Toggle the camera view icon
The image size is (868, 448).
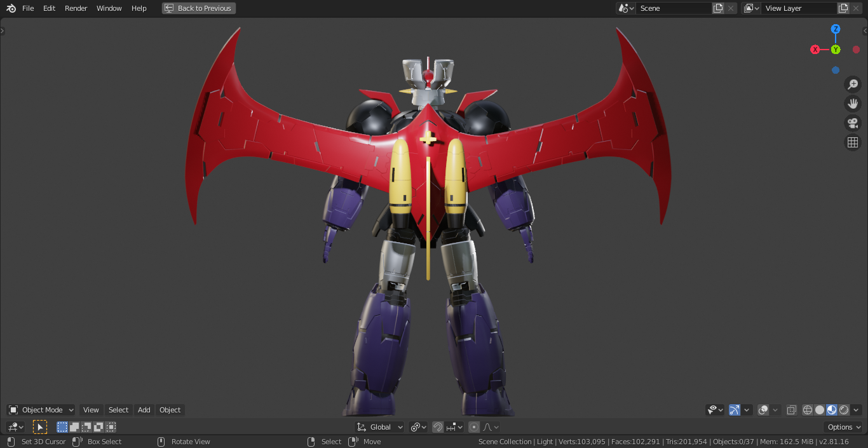853,123
